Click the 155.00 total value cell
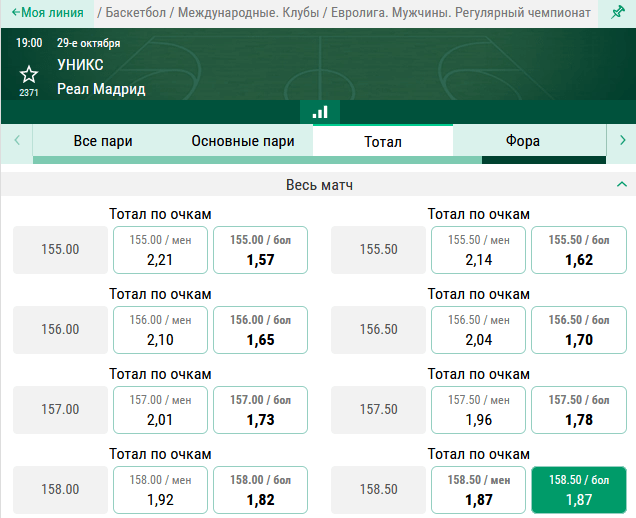Image resolution: width=636 pixels, height=518 pixels. pyautogui.click(x=60, y=249)
